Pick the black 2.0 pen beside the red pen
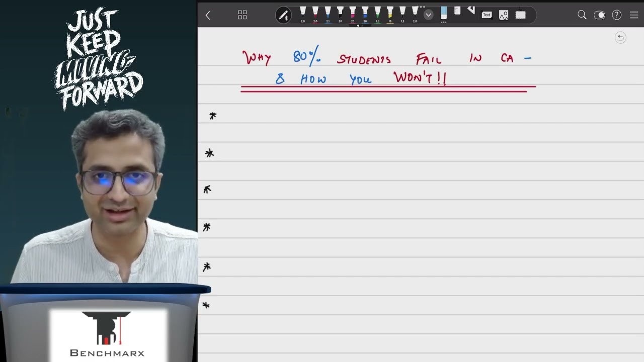Viewport: 644px width, 362px height. pos(303,14)
